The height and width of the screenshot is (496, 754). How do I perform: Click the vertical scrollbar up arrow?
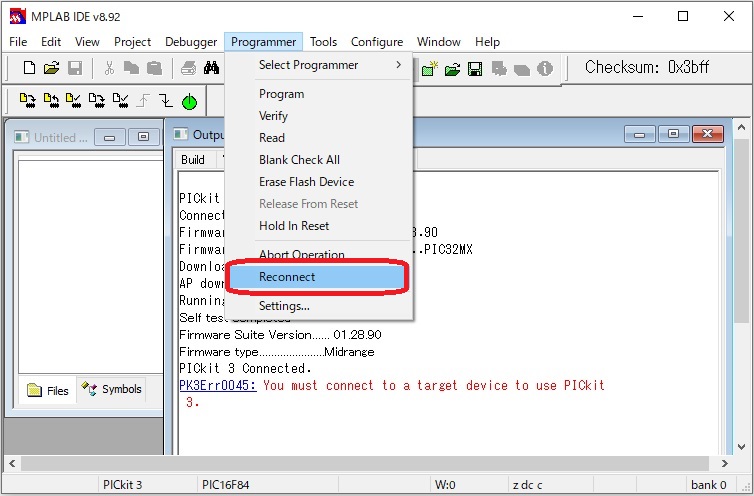click(x=741, y=128)
